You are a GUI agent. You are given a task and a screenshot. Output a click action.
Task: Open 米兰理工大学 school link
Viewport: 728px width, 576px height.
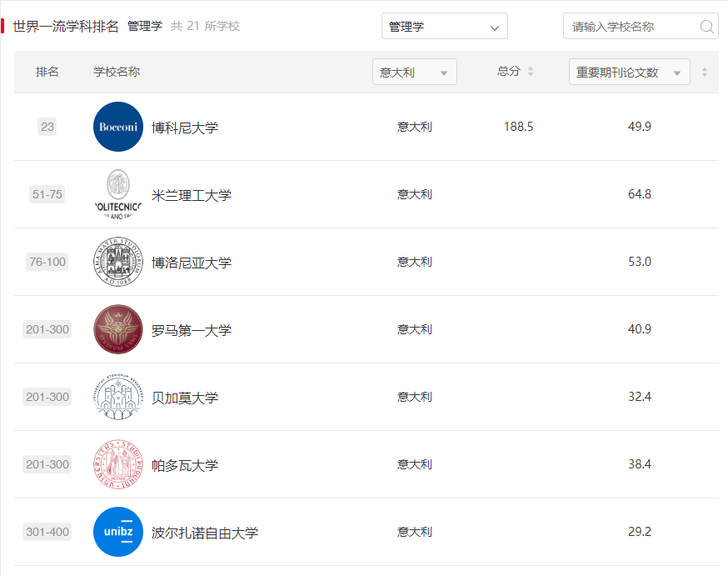point(192,195)
